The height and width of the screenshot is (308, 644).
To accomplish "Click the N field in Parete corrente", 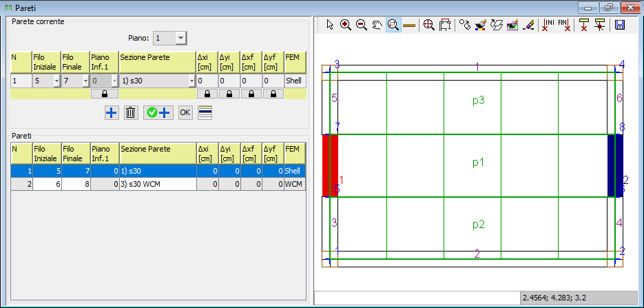I will point(21,81).
